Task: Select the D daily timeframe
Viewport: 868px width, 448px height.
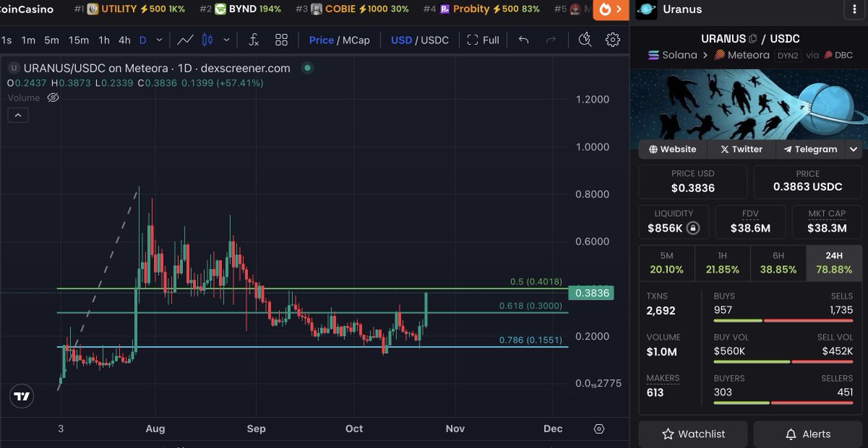Action: 142,40
